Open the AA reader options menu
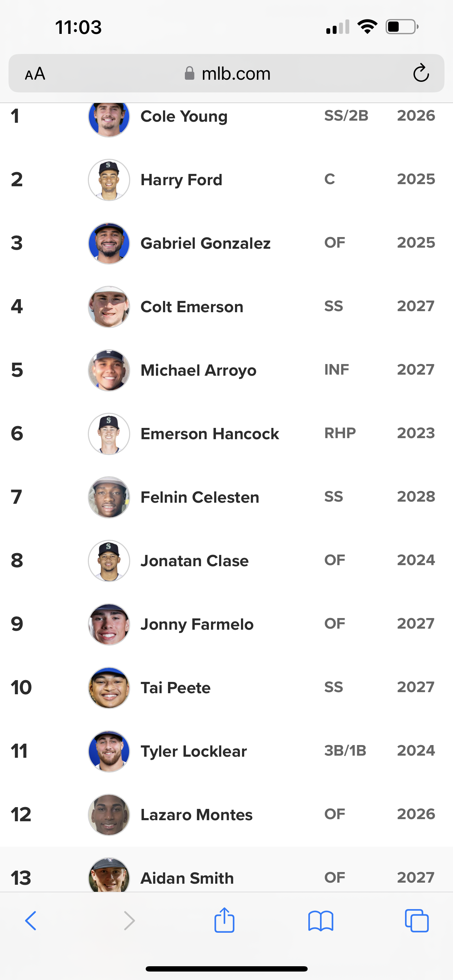The image size is (453, 980). [35, 74]
